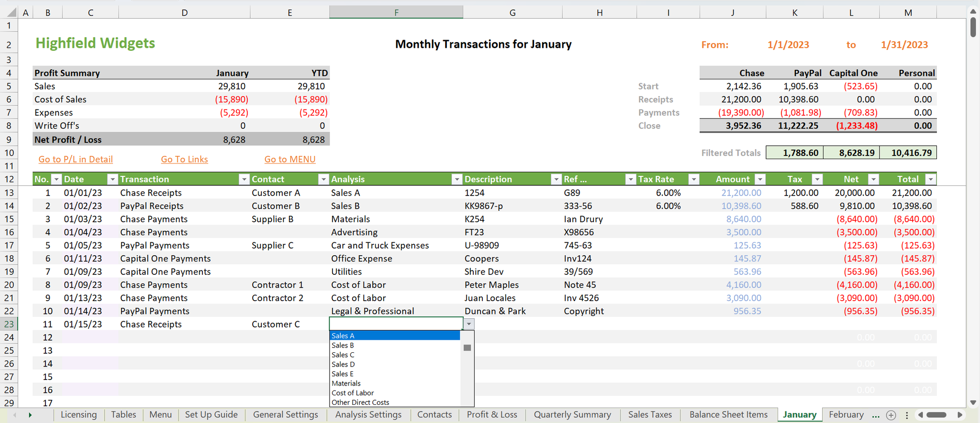Follow the Go to P/L in Detail link

[x=76, y=159]
